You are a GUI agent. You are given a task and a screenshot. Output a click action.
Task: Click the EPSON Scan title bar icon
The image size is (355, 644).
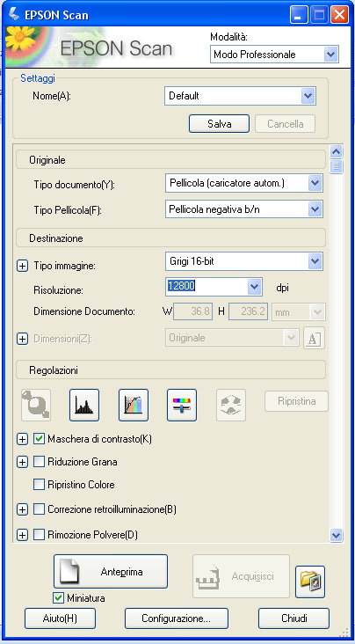click(15, 15)
